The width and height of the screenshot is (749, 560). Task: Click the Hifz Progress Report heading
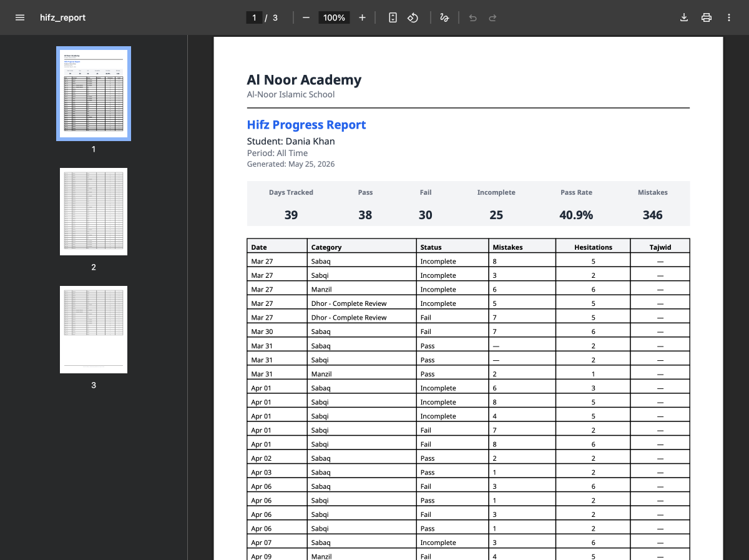[x=306, y=125]
